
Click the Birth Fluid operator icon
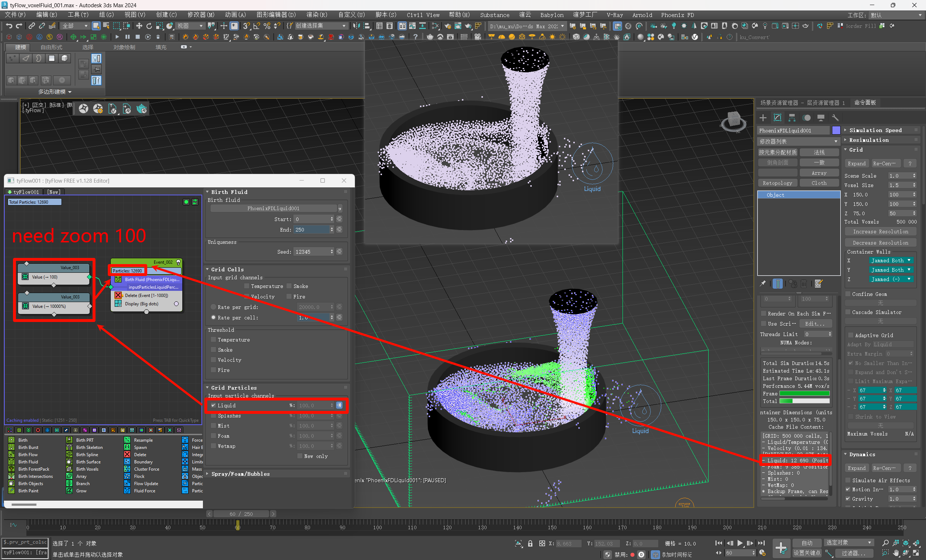12,462
